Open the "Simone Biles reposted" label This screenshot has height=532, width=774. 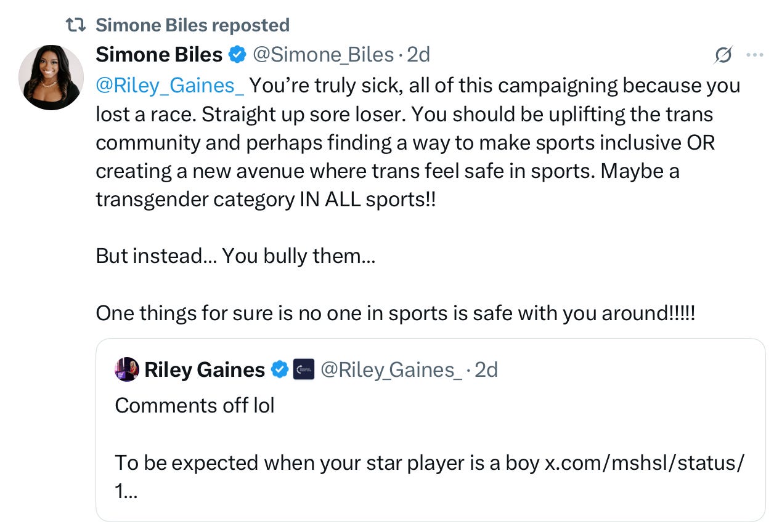coord(192,25)
